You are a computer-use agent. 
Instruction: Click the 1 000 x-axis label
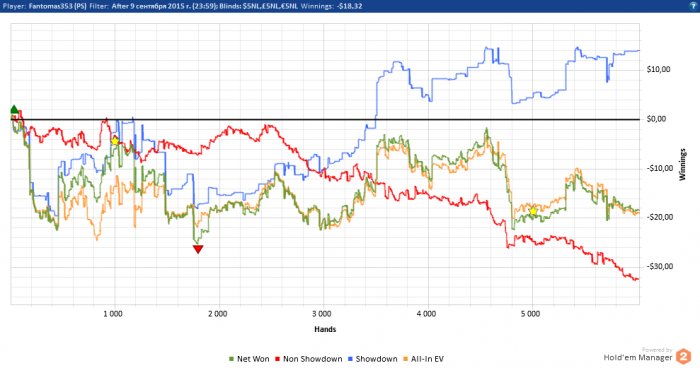[x=113, y=314]
